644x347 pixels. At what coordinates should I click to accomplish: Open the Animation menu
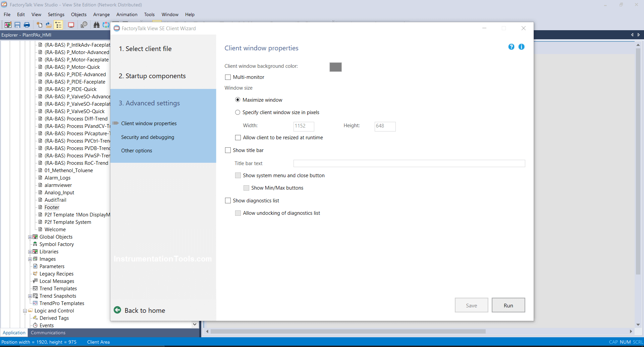[127, 14]
